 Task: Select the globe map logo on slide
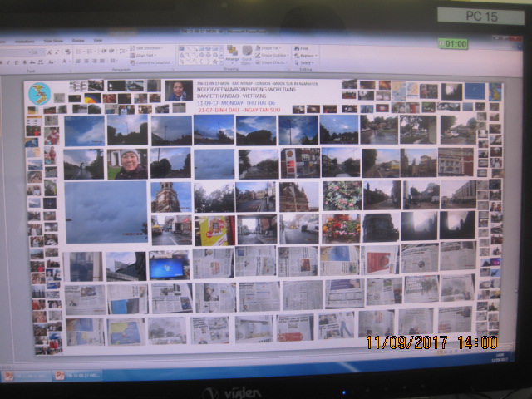click(x=39, y=94)
